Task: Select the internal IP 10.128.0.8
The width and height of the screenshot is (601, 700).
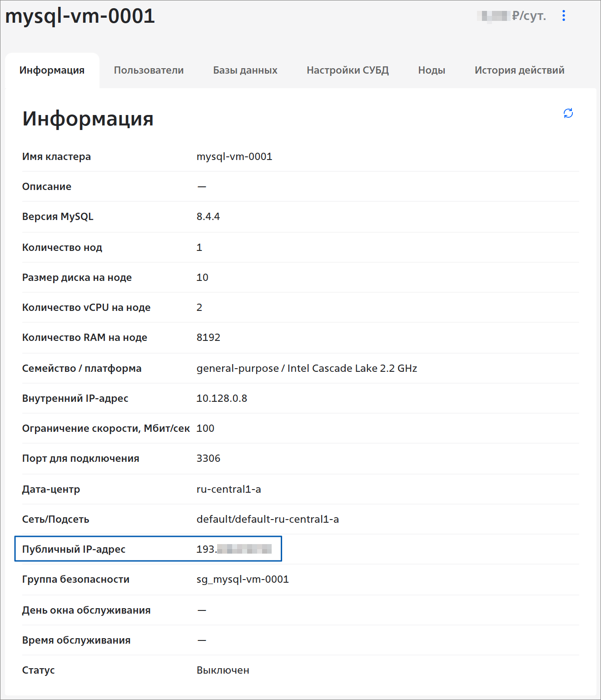Action: (x=222, y=398)
